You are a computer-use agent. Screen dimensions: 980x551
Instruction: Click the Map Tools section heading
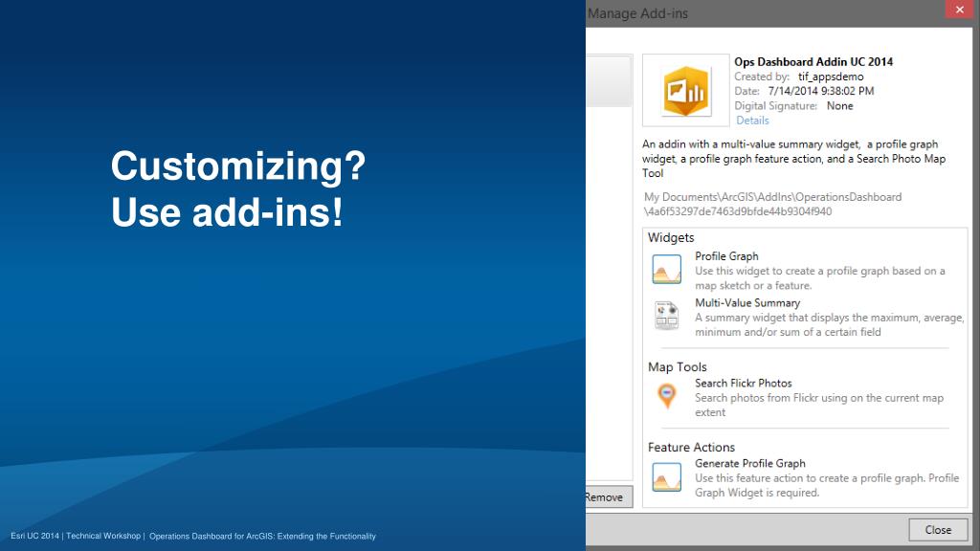click(x=677, y=367)
